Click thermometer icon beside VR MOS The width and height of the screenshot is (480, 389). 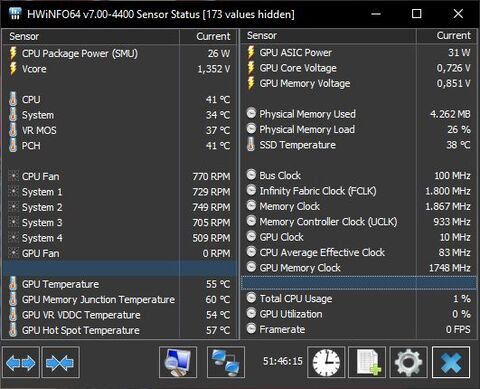[x=13, y=130]
